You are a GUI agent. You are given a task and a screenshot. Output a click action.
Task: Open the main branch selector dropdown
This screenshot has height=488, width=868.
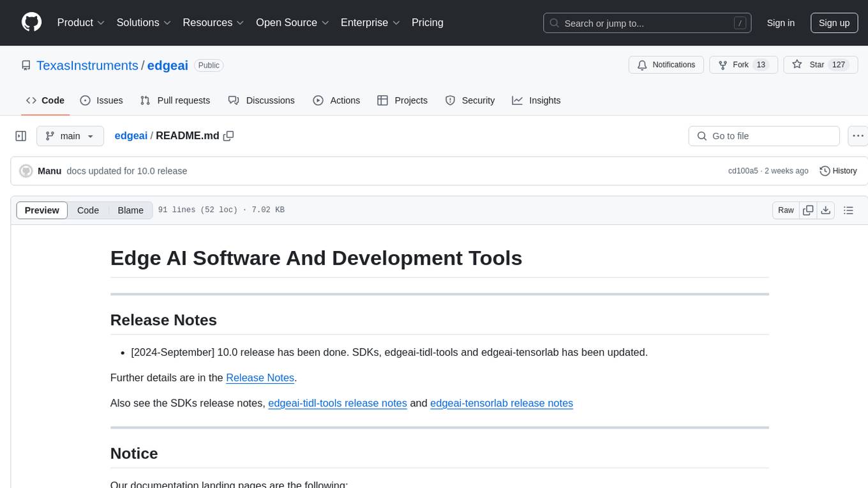(70, 136)
